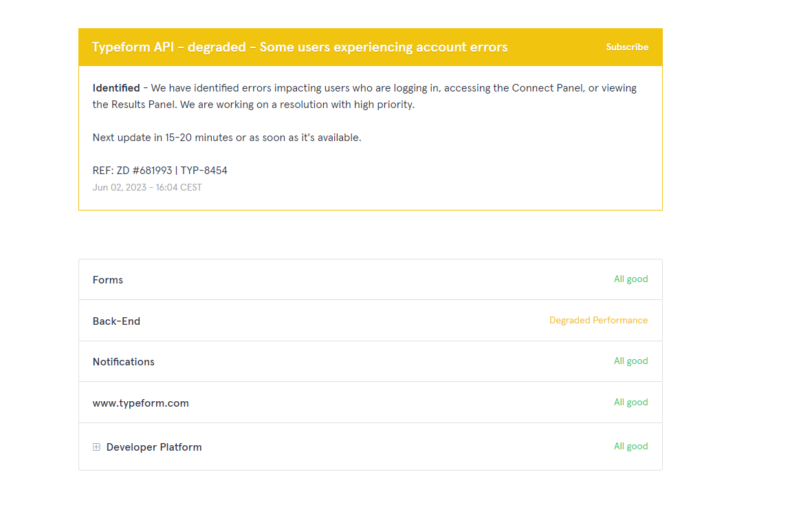The height and width of the screenshot is (514, 812).
Task: Click All good status for Developer Platform
Action: pyautogui.click(x=630, y=446)
